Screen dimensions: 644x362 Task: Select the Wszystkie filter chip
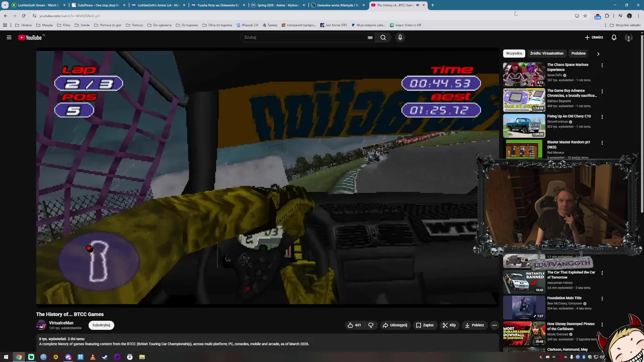coord(514,53)
